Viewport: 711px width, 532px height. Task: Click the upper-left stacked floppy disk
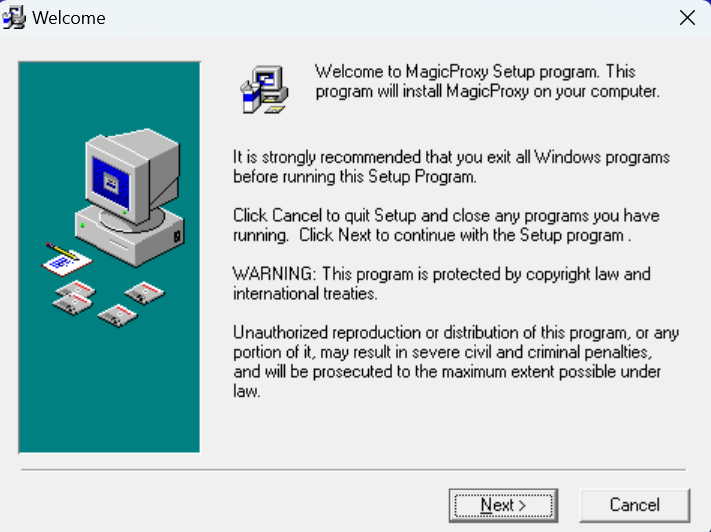pyautogui.click(x=76, y=289)
